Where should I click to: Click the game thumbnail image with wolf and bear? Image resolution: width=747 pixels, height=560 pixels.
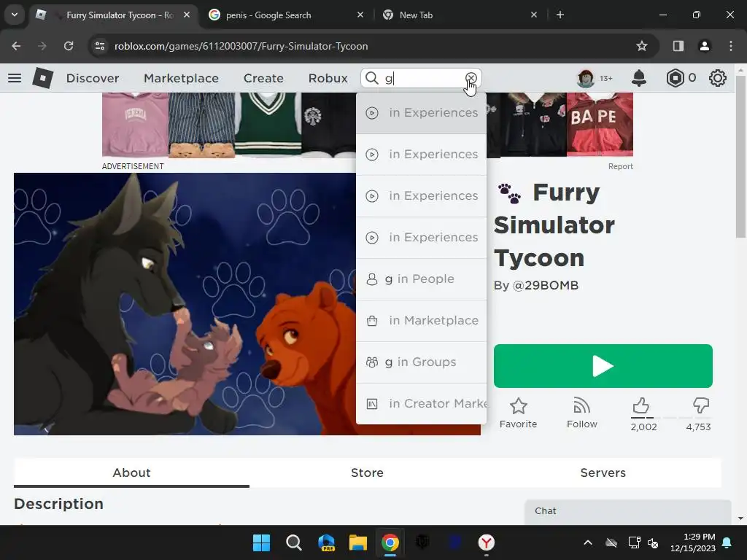[x=185, y=304]
